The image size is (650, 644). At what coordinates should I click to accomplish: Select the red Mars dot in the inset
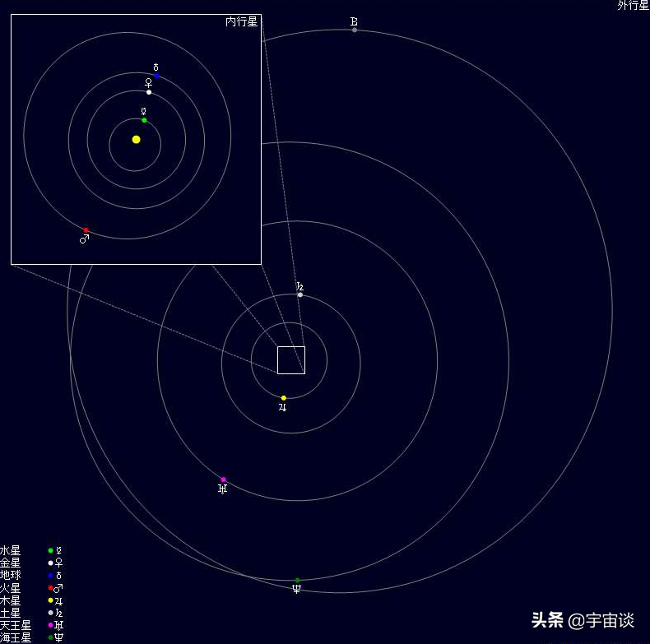86,230
